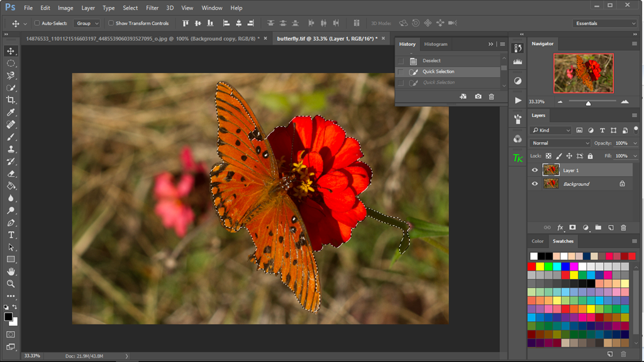Click the delete layer trash icon
This screenshot has width=644, height=362.
[x=623, y=228]
